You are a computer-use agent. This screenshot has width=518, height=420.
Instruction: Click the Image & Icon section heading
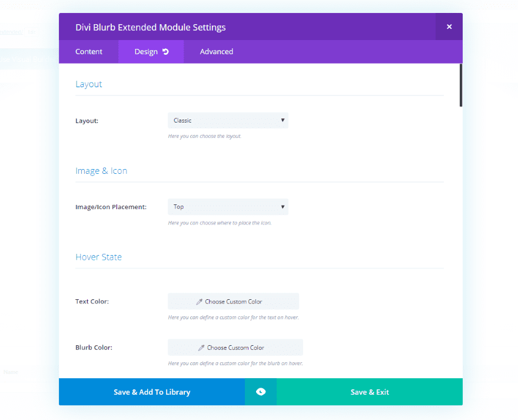click(101, 171)
